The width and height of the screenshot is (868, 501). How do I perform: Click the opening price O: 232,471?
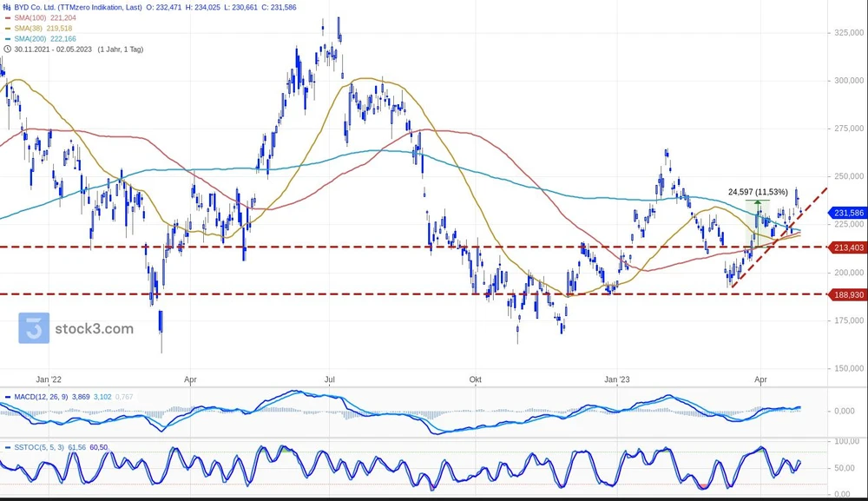[166, 8]
